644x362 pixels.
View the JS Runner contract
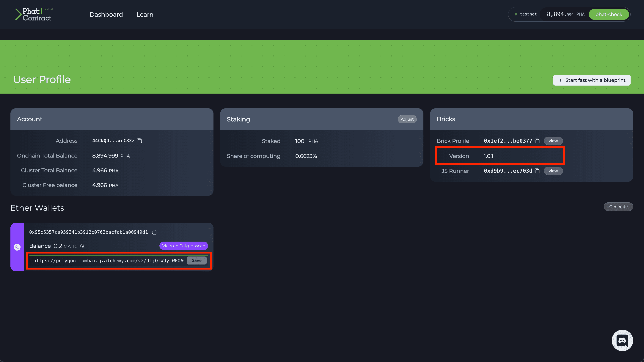[553, 171]
